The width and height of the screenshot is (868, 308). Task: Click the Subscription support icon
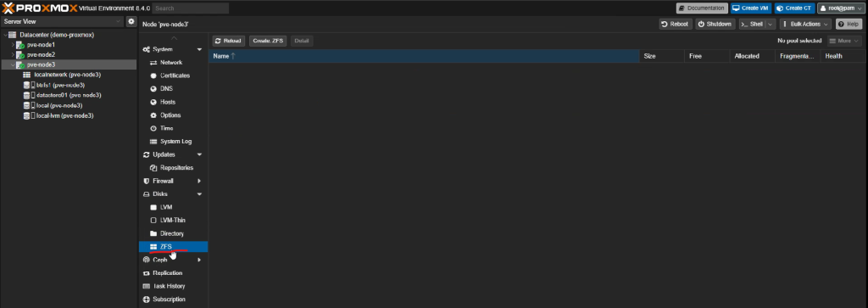coord(146,300)
